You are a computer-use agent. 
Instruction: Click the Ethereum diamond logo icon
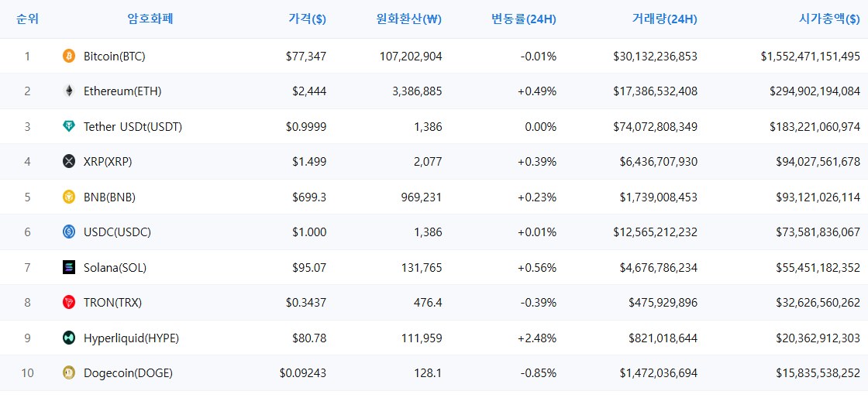(69, 91)
